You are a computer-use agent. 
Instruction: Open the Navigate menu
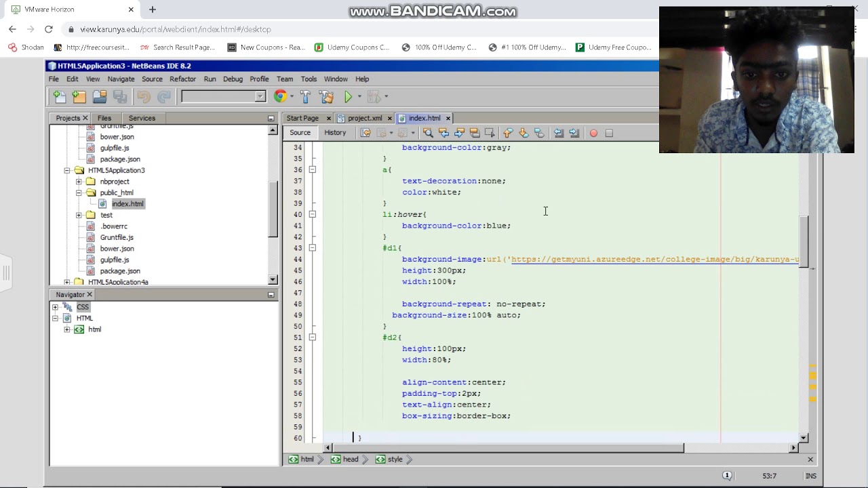(121, 79)
